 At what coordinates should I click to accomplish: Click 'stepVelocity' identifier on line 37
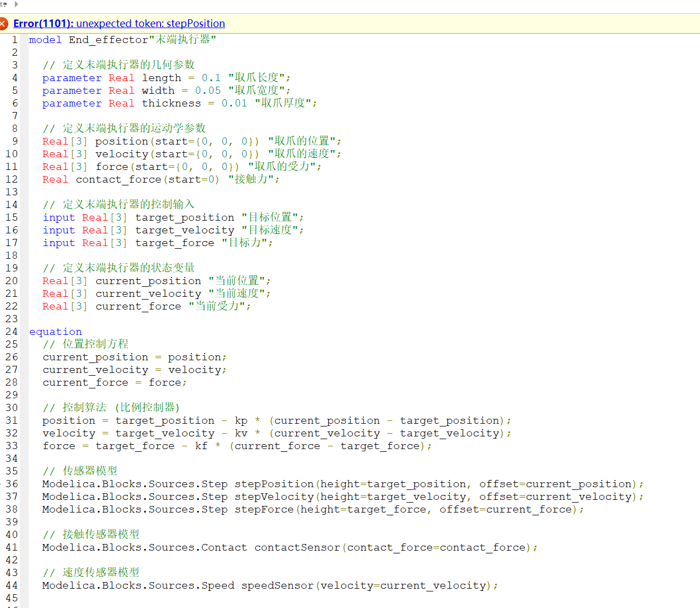[274, 497]
